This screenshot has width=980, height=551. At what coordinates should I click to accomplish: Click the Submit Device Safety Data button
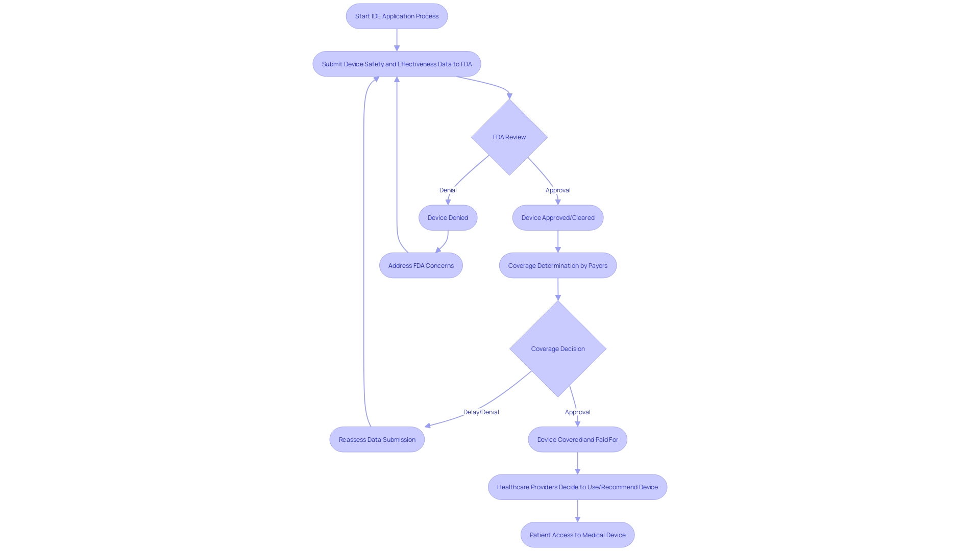397,64
